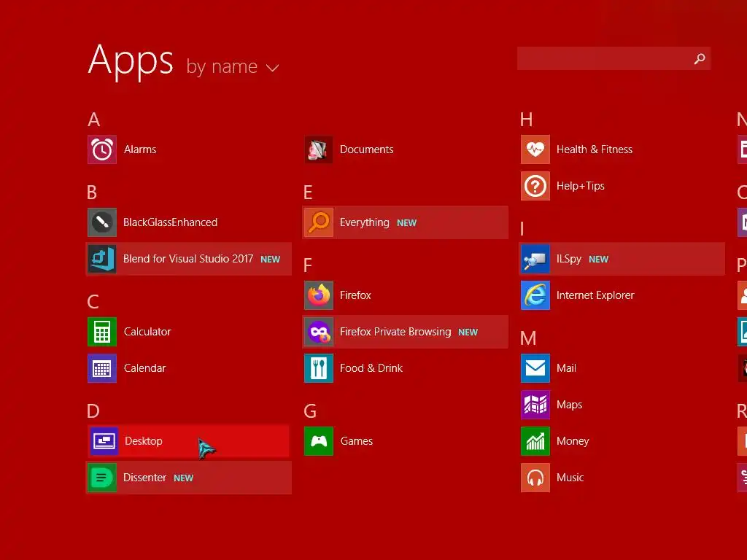Click the 'Health & Fitness' label
The width and height of the screenshot is (747, 560).
pyautogui.click(x=595, y=149)
